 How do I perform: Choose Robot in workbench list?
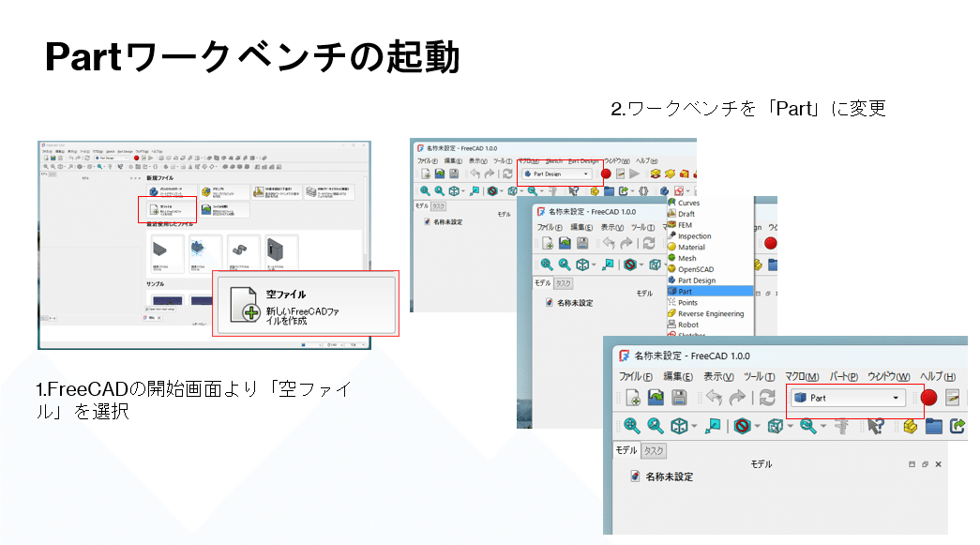click(x=710, y=325)
